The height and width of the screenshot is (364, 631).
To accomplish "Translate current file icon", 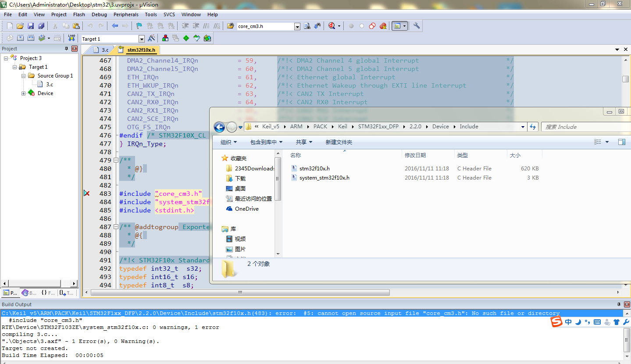I will coord(10,38).
